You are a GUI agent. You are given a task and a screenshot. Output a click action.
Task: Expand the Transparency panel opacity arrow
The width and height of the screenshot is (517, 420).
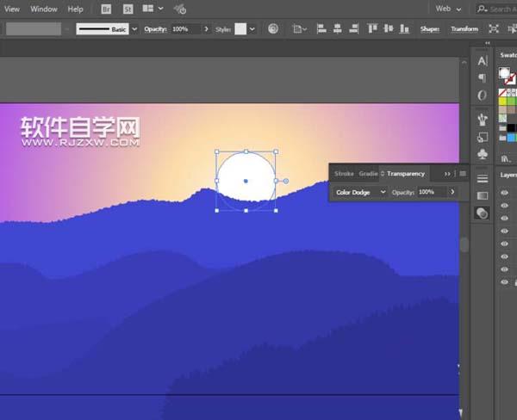452,192
